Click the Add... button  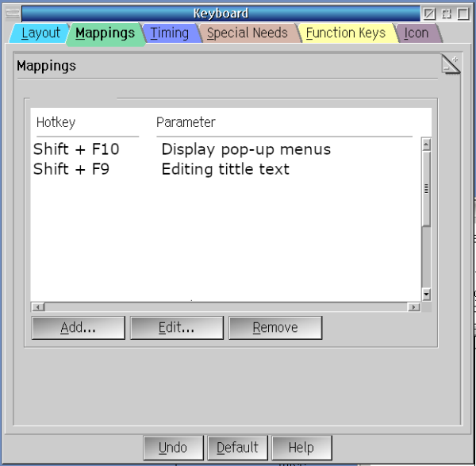coord(79,328)
